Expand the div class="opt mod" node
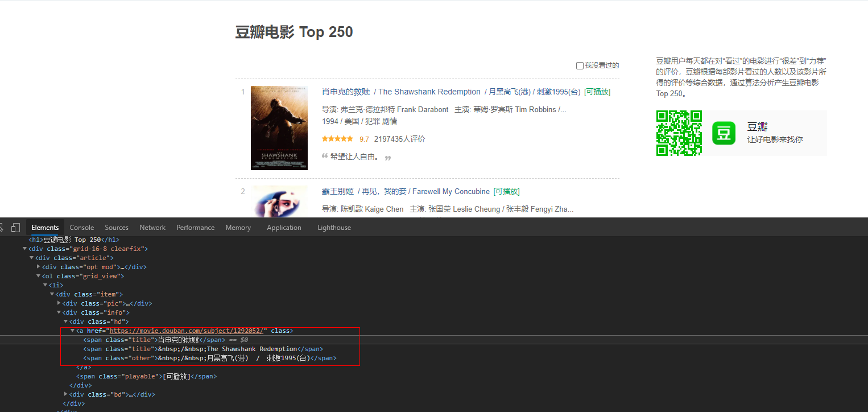This screenshot has width=868, height=412. 38,267
